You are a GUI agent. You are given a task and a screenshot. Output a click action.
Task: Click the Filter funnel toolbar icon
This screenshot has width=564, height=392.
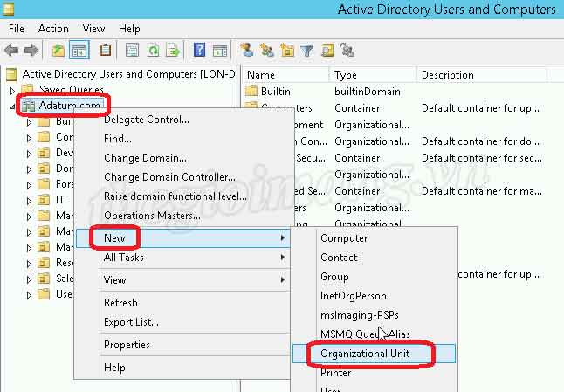point(306,51)
